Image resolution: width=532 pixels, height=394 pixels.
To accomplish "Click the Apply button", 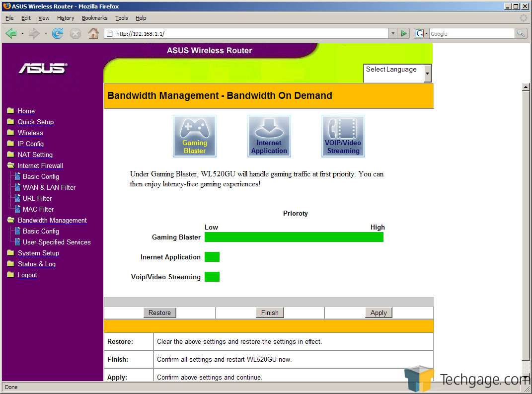I will (379, 313).
